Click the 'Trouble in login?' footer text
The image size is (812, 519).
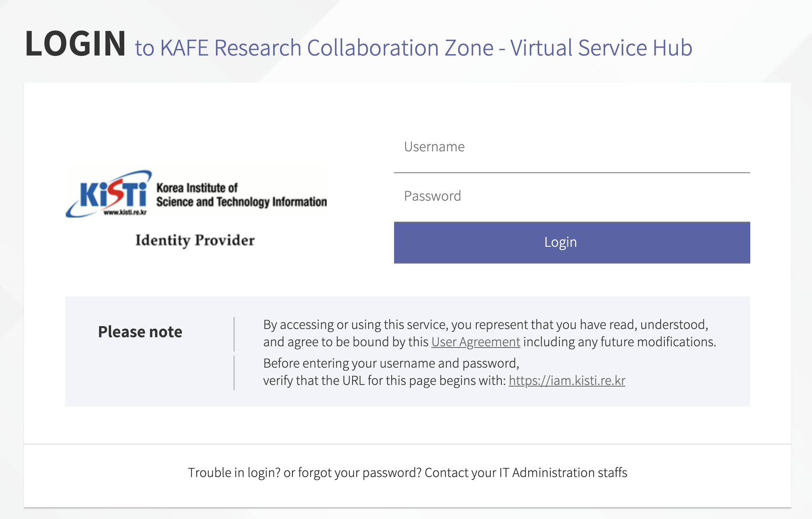(x=234, y=473)
